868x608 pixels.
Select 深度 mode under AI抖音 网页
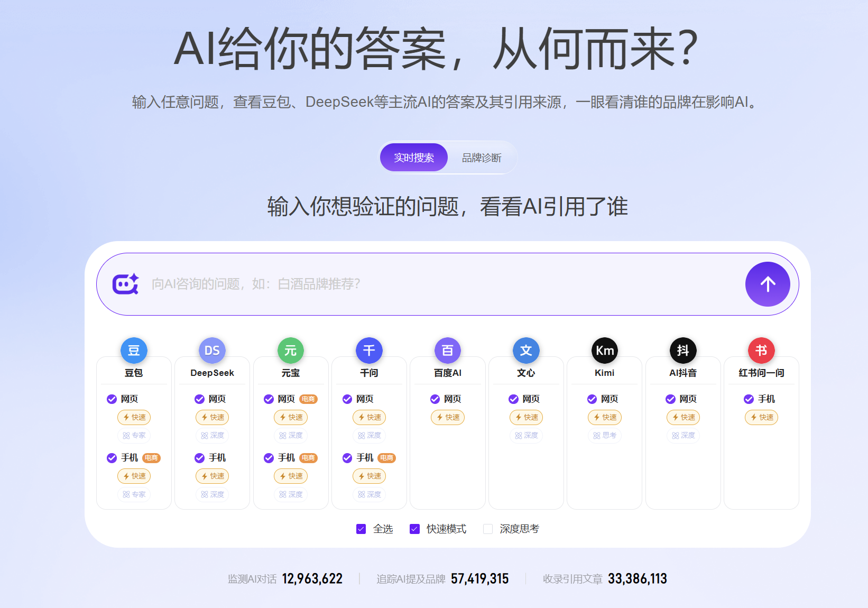pyautogui.click(x=683, y=436)
